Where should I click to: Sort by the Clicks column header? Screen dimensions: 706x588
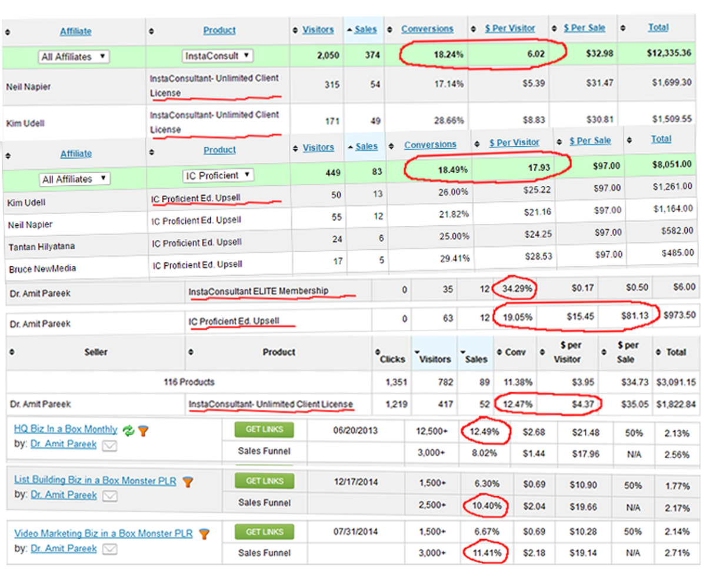coord(392,359)
